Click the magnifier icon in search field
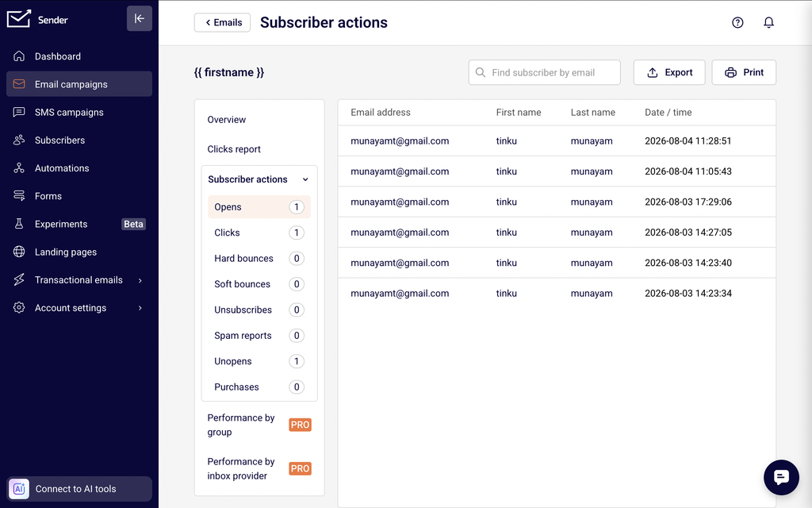Screen dimensions: 812x508 coord(481,72)
